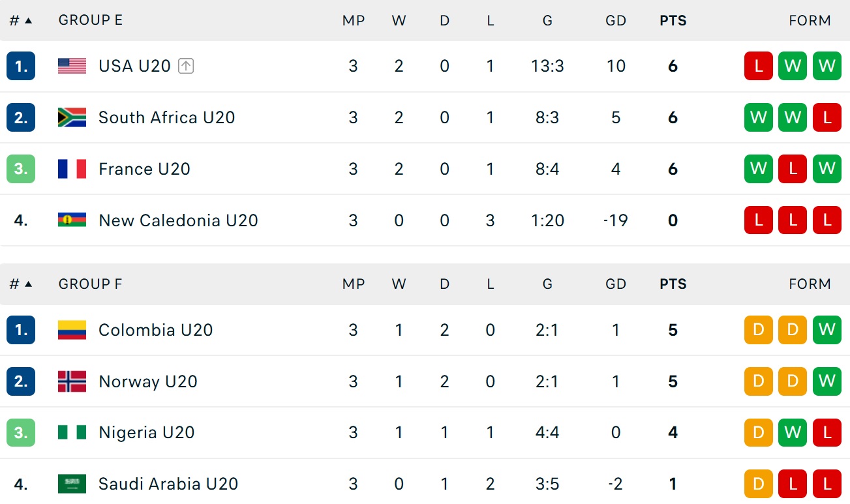
Task: Click the promotion arrow icon beside USA U20
Action: 186,66
